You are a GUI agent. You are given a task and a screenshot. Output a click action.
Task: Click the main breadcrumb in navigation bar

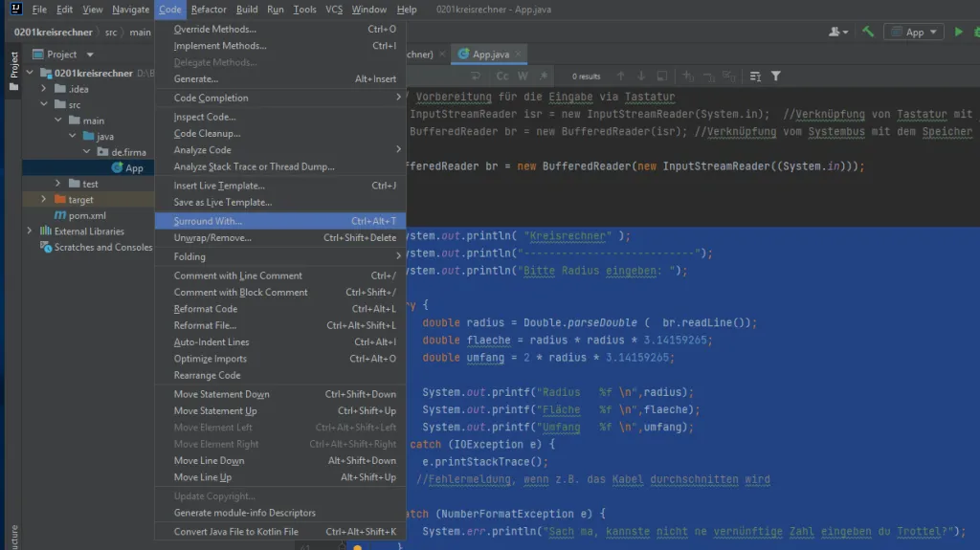point(140,32)
